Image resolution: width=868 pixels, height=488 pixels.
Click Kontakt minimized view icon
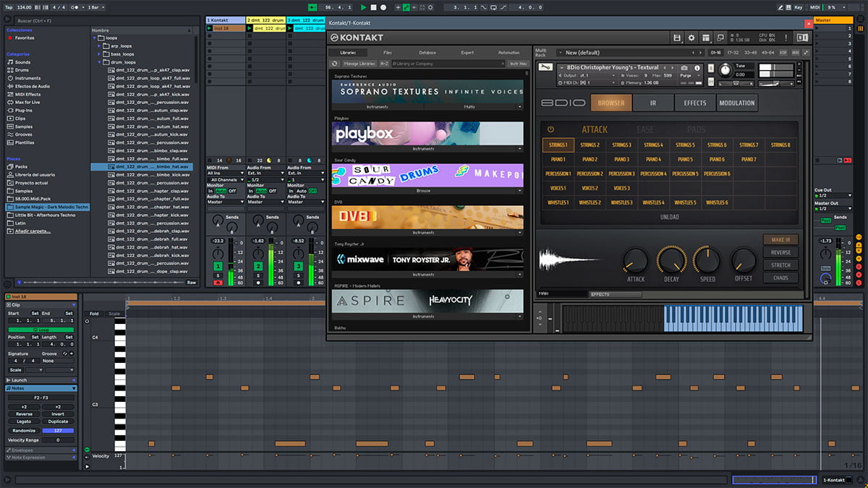(720, 38)
